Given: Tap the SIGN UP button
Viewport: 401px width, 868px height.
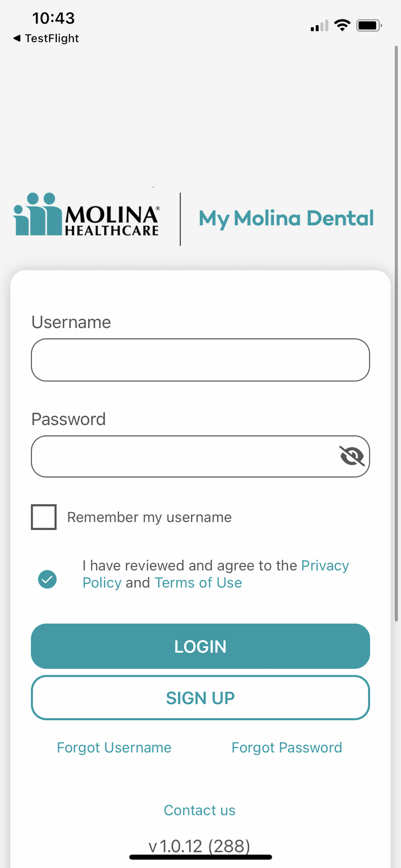Looking at the screenshot, I should (x=200, y=697).
